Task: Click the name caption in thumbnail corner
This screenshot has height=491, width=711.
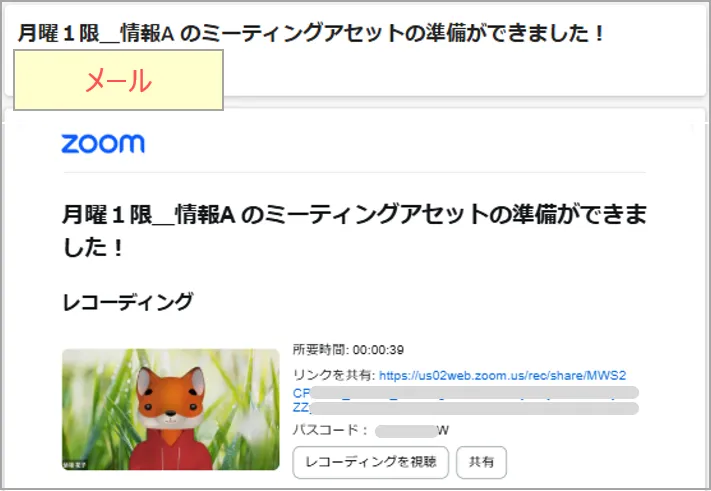Action: 74,465
